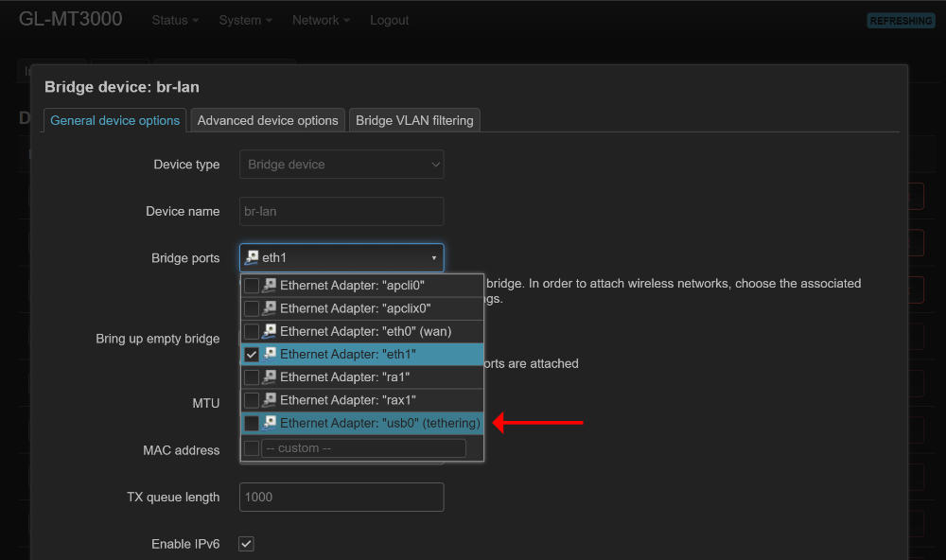Open the Bridge VLAN filtering tab

tap(414, 120)
